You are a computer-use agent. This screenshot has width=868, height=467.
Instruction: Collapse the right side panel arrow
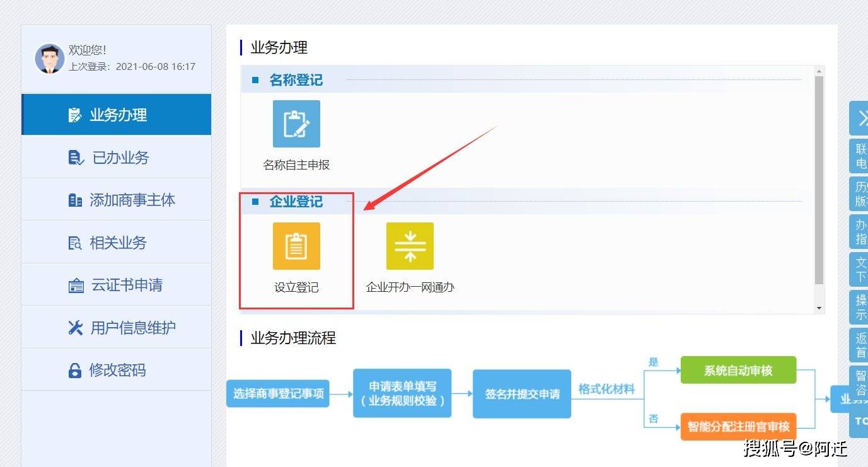click(x=861, y=118)
